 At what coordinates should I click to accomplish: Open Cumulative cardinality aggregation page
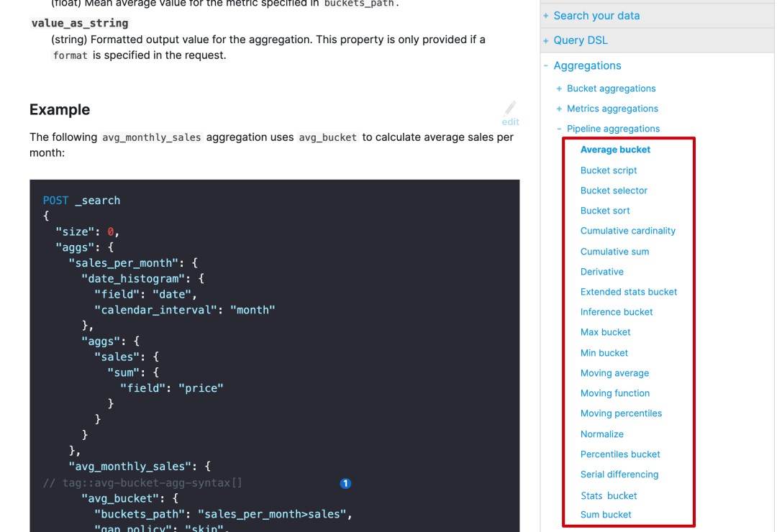[627, 231]
